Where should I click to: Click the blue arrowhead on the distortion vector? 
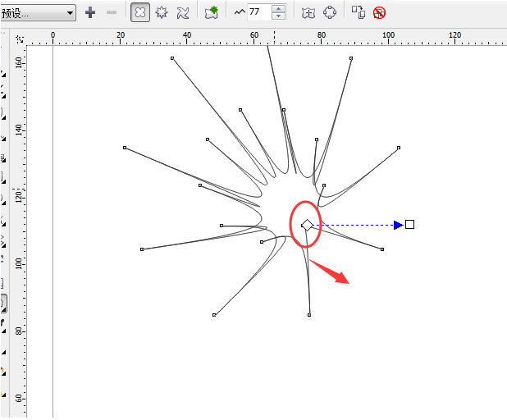tap(398, 225)
